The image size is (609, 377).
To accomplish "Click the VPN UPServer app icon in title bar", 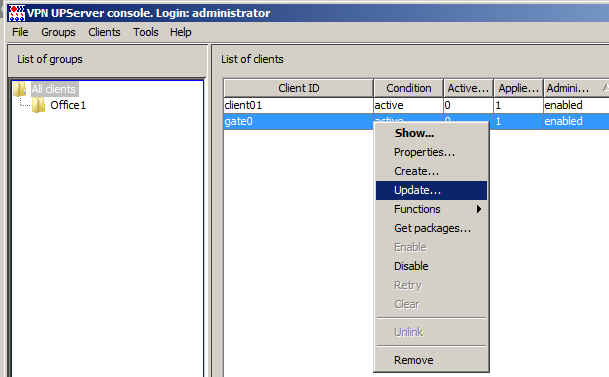I will [17, 13].
